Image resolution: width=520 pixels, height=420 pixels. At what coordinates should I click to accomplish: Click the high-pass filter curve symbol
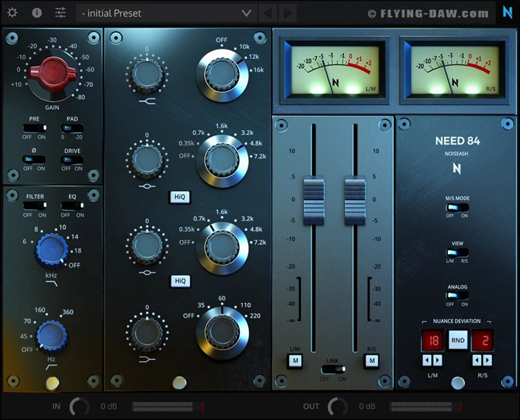click(x=52, y=367)
